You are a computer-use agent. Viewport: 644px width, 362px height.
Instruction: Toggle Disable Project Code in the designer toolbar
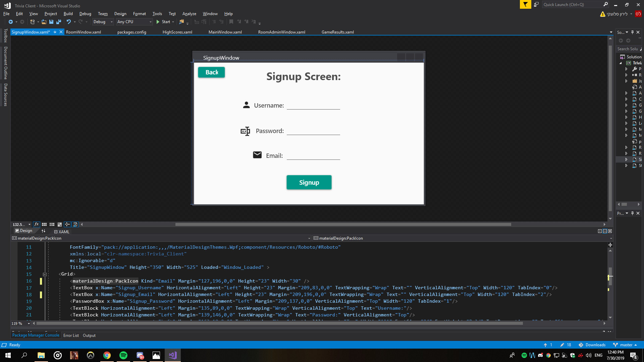point(75,224)
